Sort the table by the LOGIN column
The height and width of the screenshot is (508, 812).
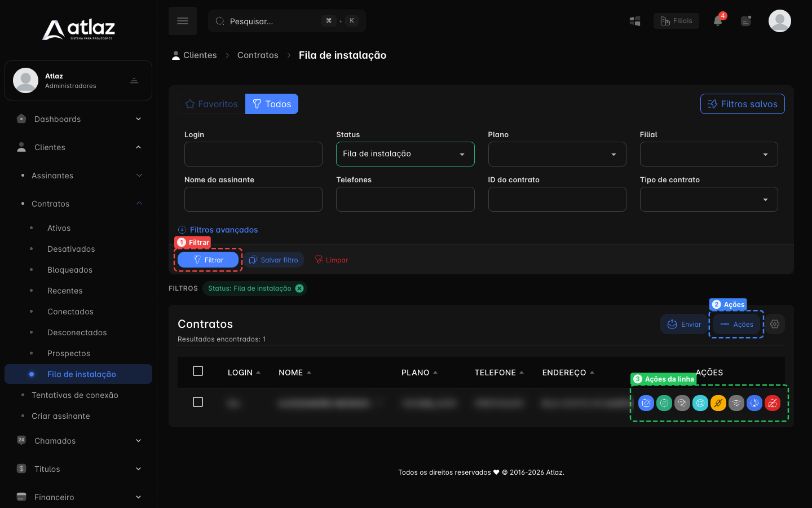click(244, 373)
